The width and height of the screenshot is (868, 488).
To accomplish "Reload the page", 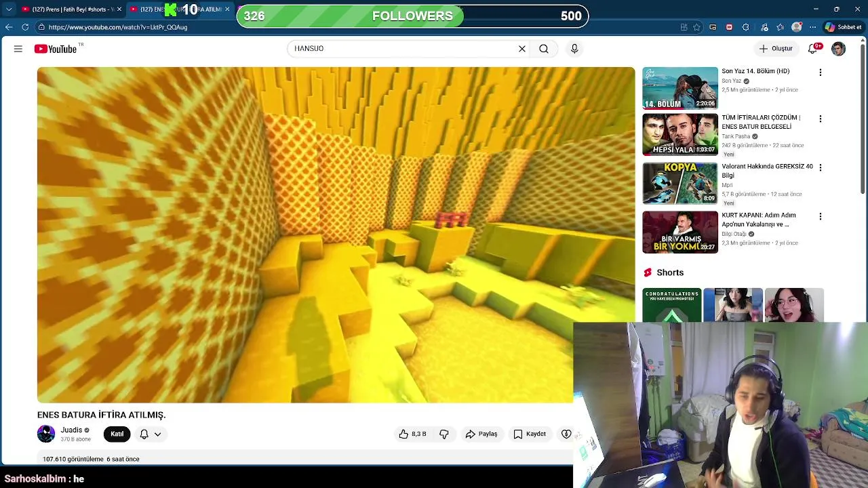I will (25, 27).
